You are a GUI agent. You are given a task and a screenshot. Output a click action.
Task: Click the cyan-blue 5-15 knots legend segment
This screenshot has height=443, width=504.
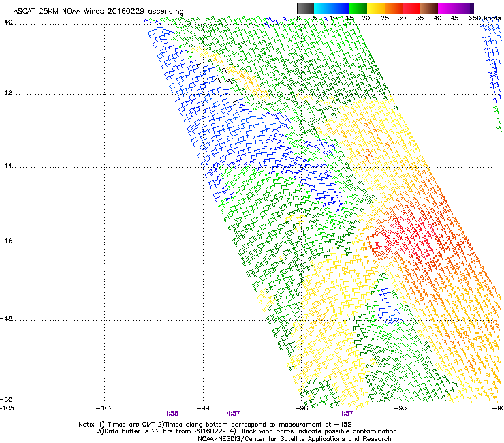point(332,8)
